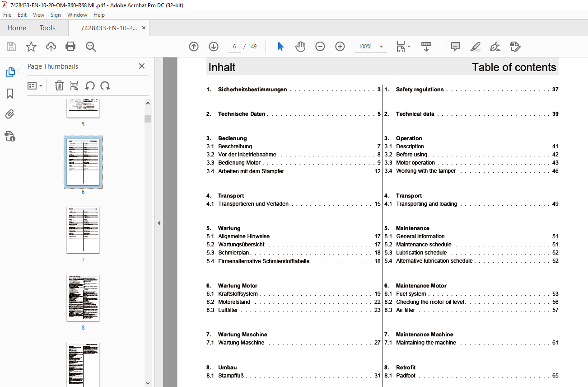This screenshot has height=387, width=588.
Task: Open the Attachments paperclip panel
Action: click(x=10, y=114)
